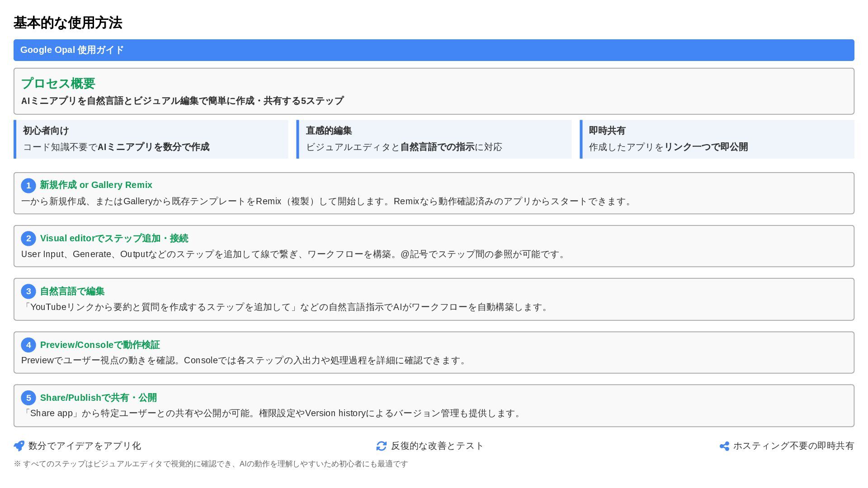The width and height of the screenshot is (868, 488).
Task: Open the 即時共有 feature card
Action: (x=717, y=139)
